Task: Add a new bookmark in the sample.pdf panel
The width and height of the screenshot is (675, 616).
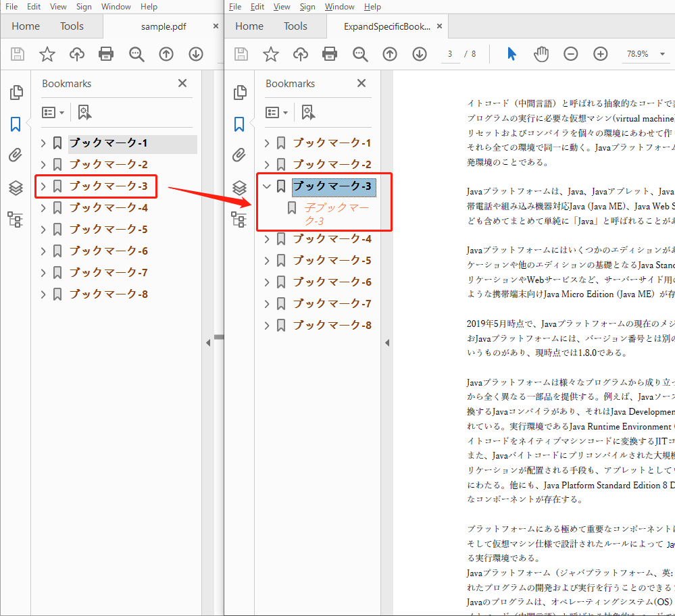Action: (84, 112)
